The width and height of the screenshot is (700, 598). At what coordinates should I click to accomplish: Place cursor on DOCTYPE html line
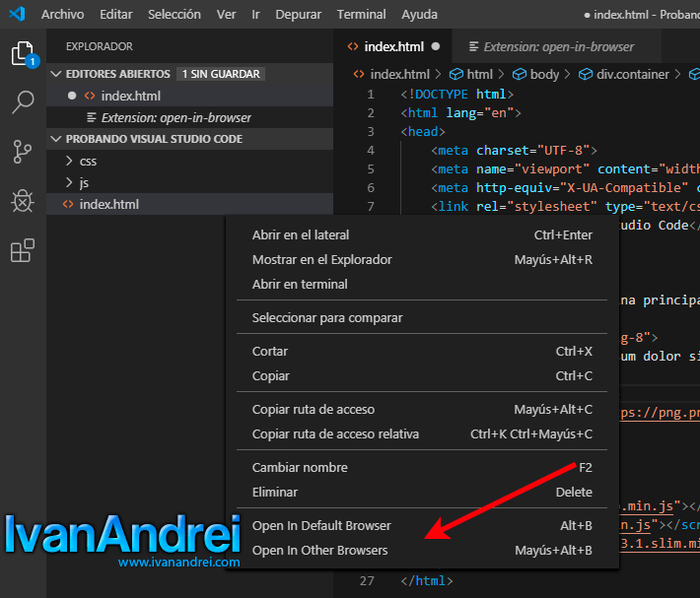click(x=456, y=95)
